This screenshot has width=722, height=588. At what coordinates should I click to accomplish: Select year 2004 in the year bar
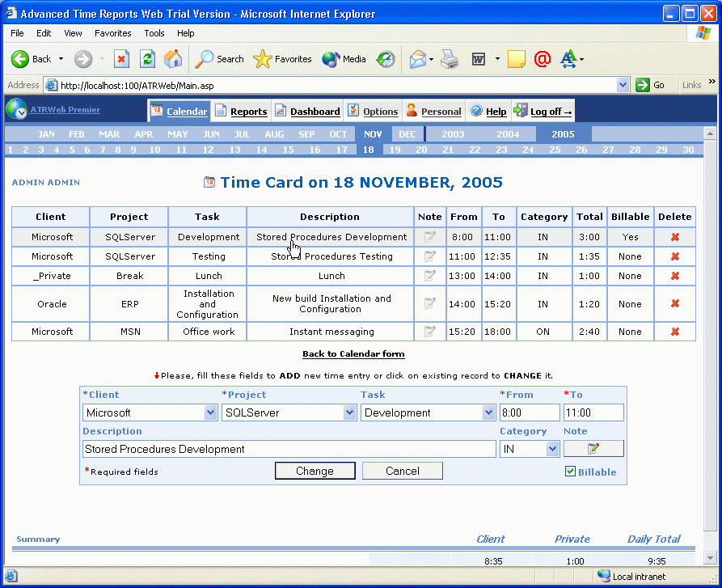508,134
